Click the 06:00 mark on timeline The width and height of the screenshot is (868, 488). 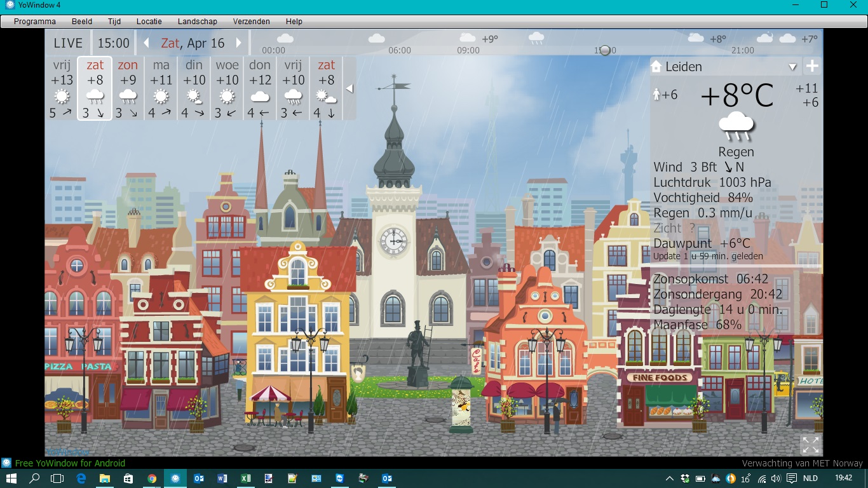pyautogui.click(x=399, y=50)
